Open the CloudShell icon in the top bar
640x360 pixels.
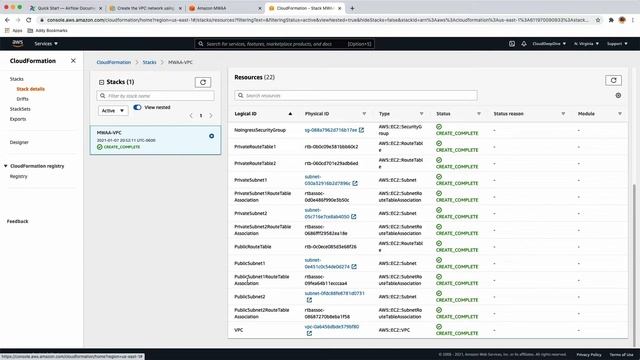pyautogui.click(x=512, y=44)
